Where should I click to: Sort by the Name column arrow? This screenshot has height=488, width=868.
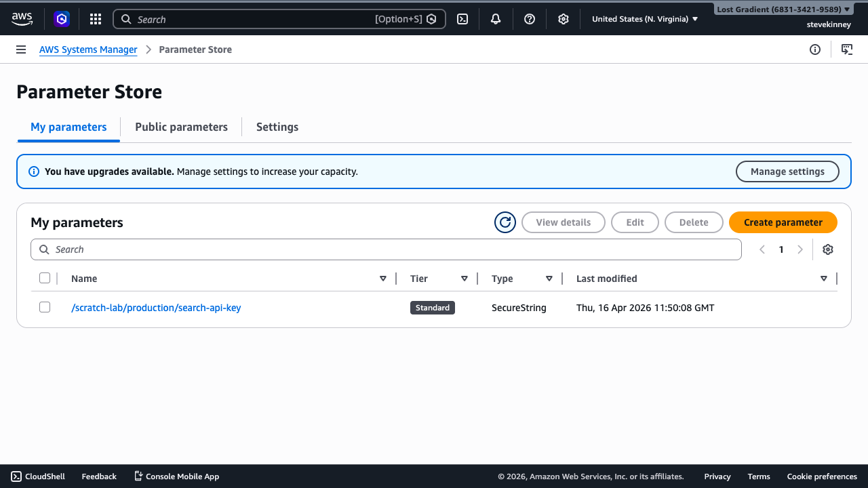pyautogui.click(x=383, y=279)
